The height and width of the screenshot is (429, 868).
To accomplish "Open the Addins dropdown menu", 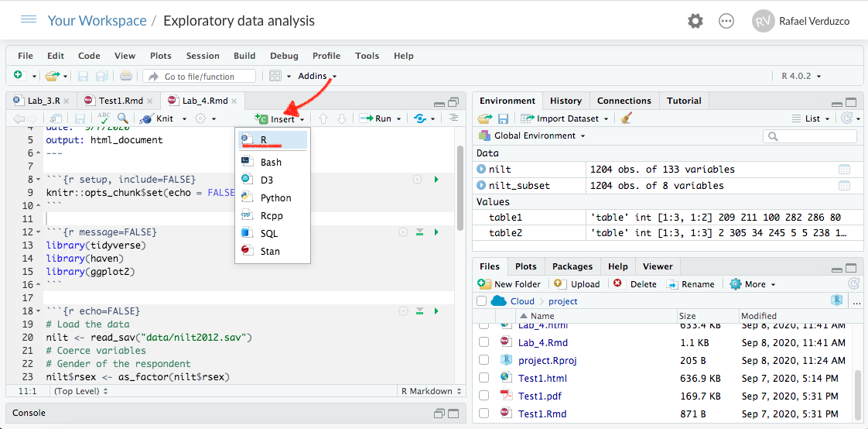I will [x=317, y=76].
